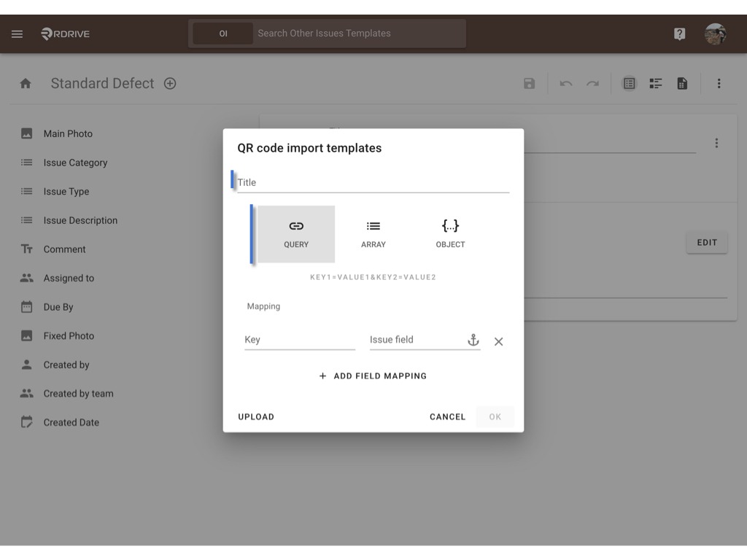Screen dimensions: 747x560
Task: Click the anchor icon in Issue field
Action: [473, 340]
